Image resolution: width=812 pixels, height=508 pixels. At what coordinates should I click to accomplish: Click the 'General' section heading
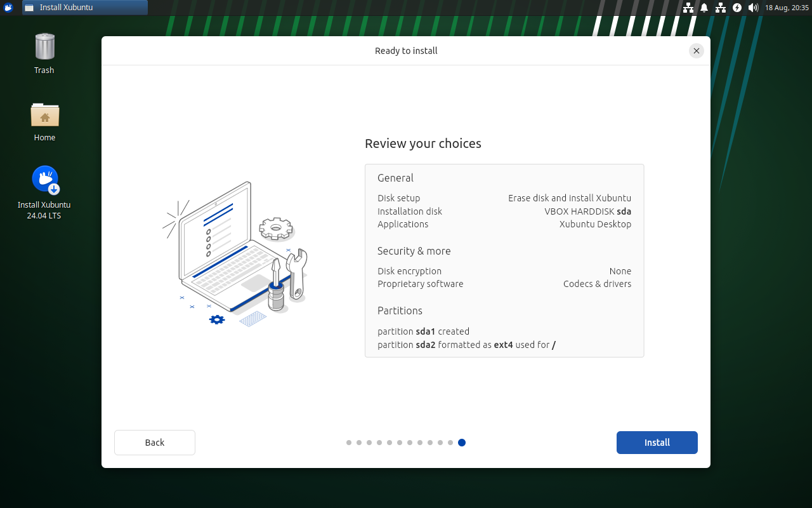point(395,178)
